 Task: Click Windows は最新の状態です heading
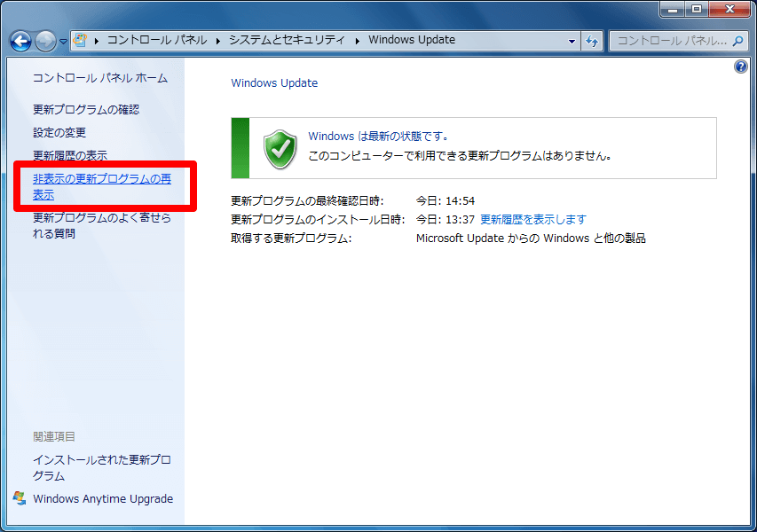coord(378,136)
